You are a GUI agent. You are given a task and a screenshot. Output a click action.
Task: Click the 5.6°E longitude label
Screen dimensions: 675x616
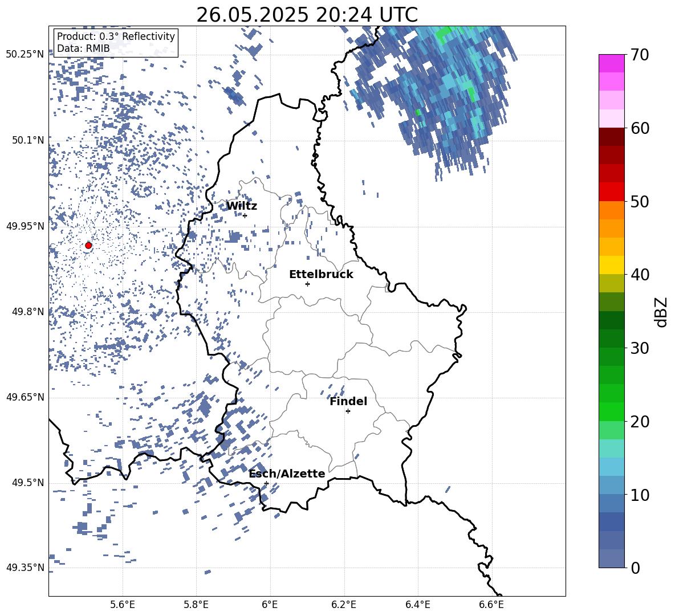[122, 605]
